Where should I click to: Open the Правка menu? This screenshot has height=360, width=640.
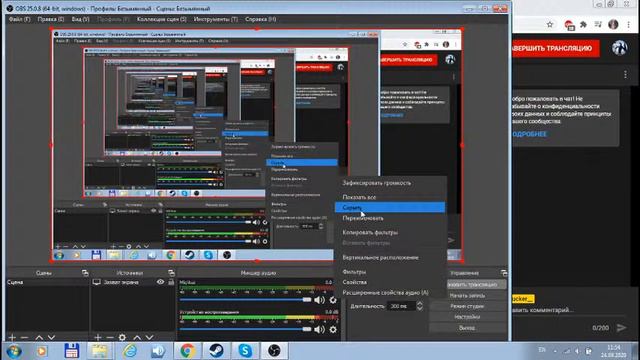click(x=51, y=19)
